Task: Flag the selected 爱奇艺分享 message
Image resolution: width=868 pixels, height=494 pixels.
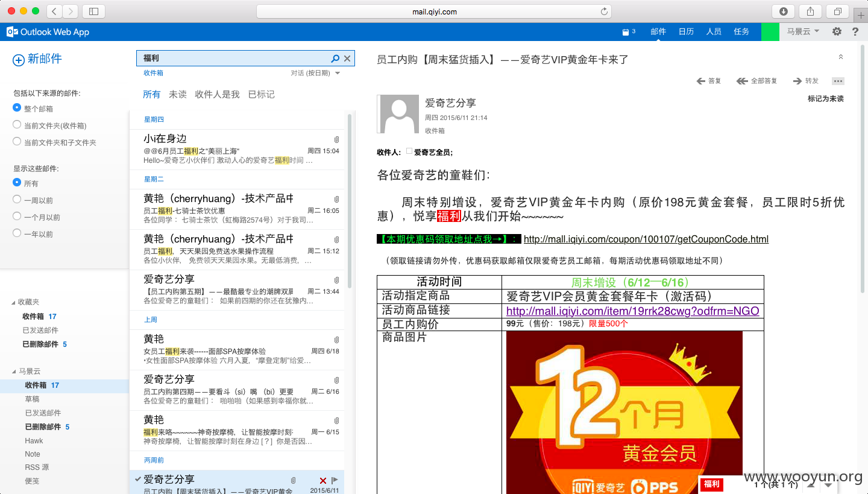Action: [x=335, y=480]
